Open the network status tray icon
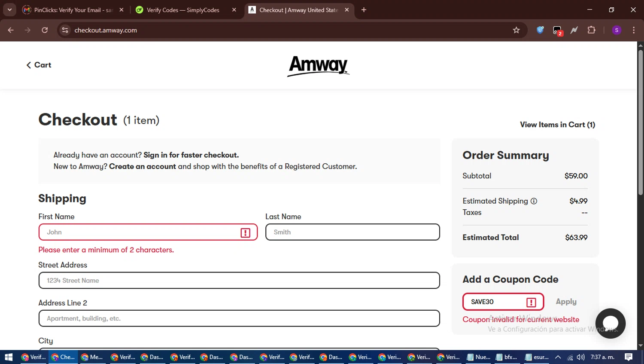This screenshot has width=644, height=364. (570, 357)
